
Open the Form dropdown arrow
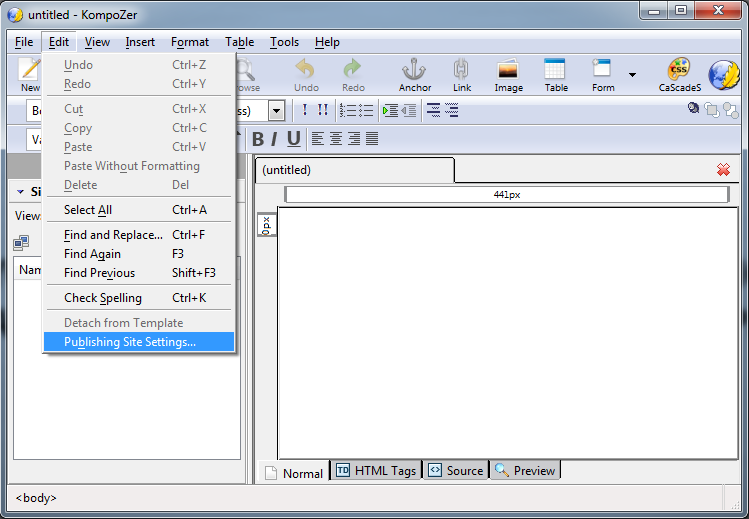click(632, 74)
